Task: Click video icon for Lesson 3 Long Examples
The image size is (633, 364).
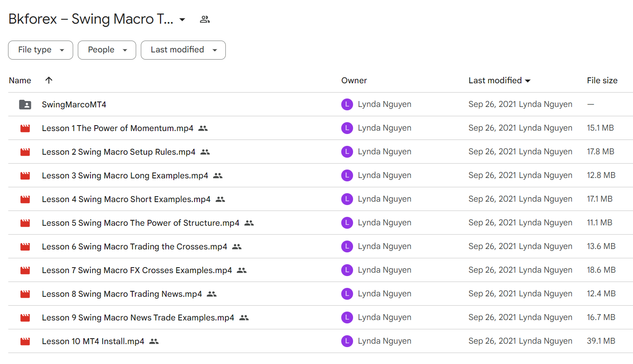Action: click(25, 175)
